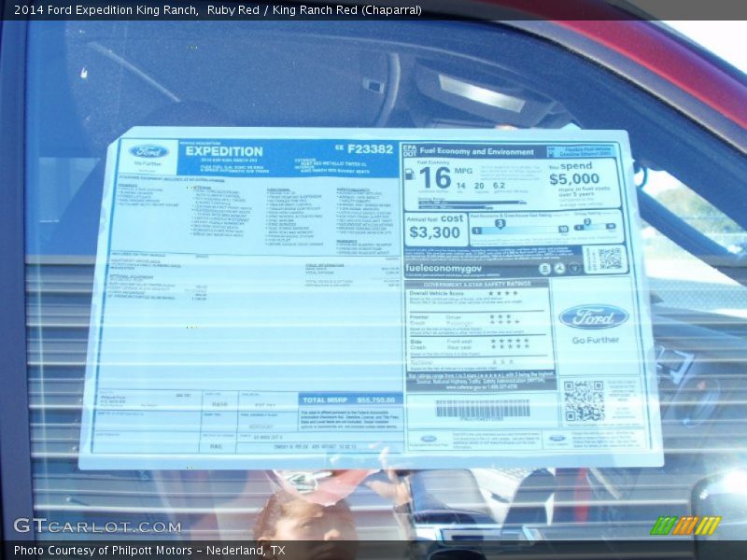Toggle the Side Crash front seat five stars
The width and height of the screenshot is (747, 560).
[x=510, y=342]
